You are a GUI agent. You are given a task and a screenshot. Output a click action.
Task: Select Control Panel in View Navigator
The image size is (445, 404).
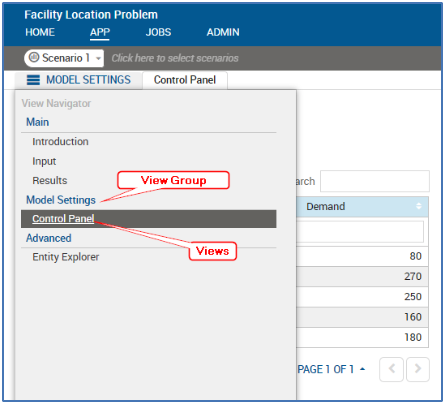(x=149, y=219)
